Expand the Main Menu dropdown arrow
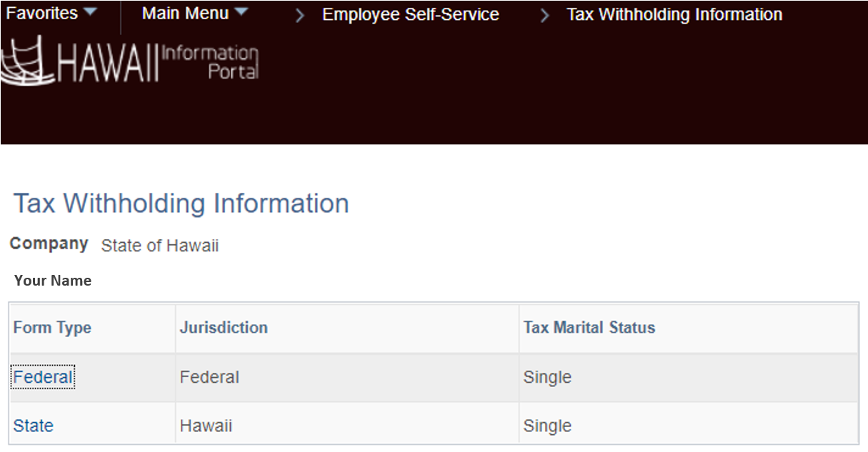868x452 pixels. 241,13
